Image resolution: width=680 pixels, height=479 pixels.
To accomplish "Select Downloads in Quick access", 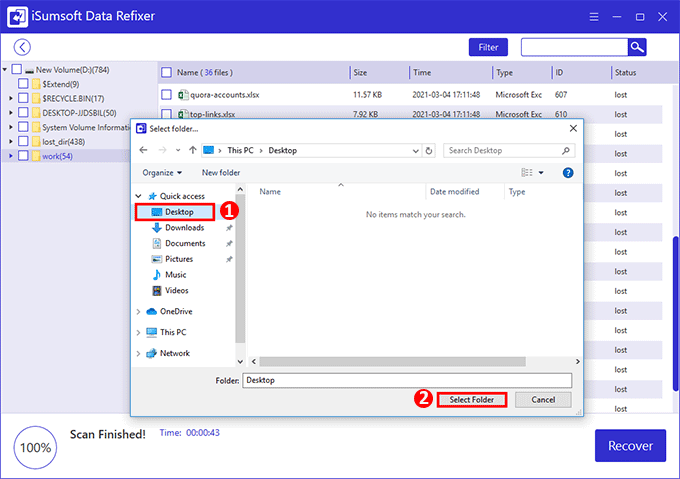I will tap(184, 227).
